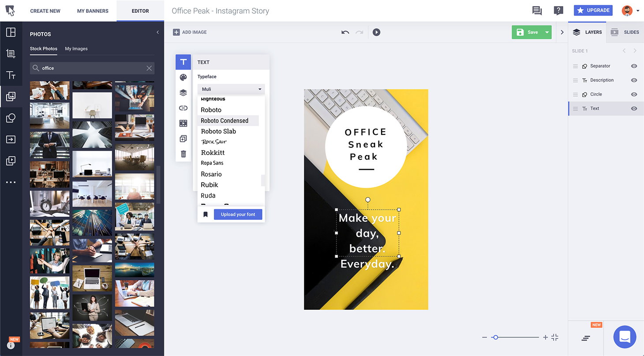This screenshot has width=644, height=356.
Task: Switch to the Editor tab
Action: [140, 11]
